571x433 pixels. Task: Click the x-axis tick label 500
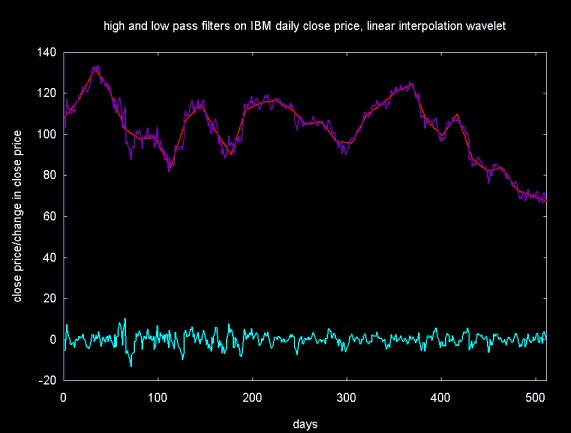coord(535,398)
